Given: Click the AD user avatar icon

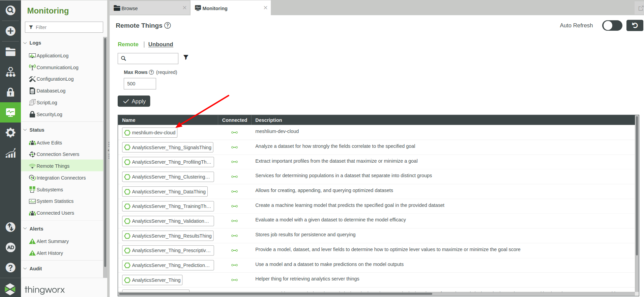Looking at the screenshot, I should pyautogui.click(x=10, y=247).
